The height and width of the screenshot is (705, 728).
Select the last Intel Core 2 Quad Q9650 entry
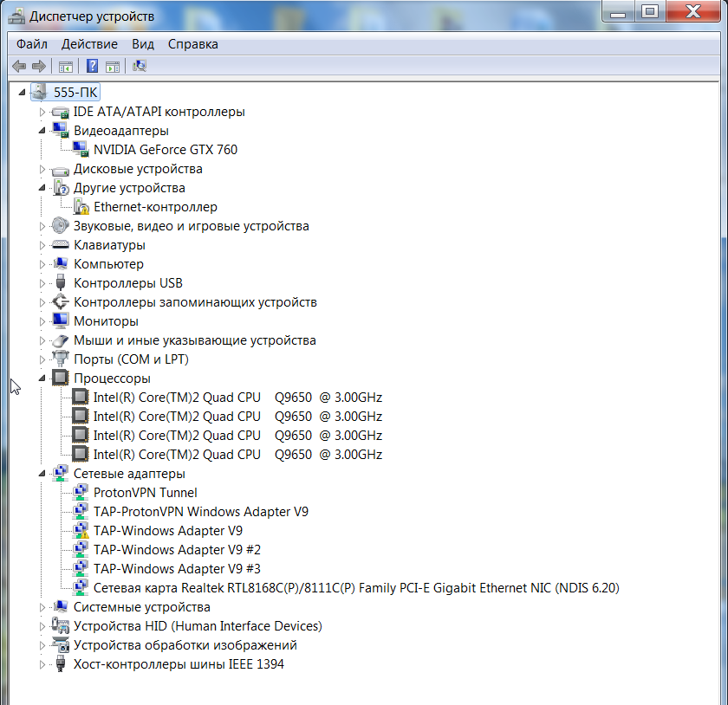237,455
